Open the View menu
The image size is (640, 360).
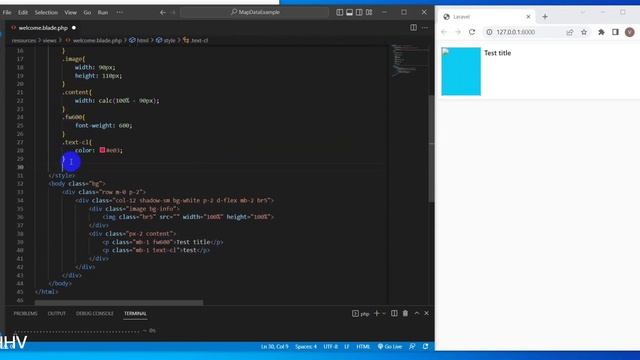pos(70,12)
